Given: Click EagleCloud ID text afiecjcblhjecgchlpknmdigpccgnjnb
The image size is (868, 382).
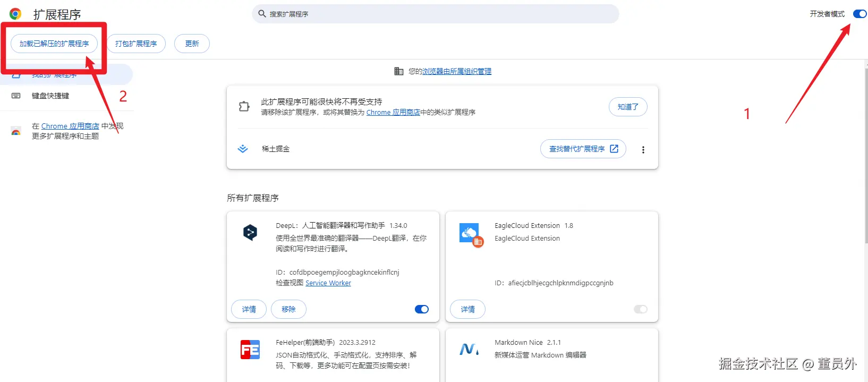Looking at the screenshot, I should pyautogui.click(x=561, y=283).
